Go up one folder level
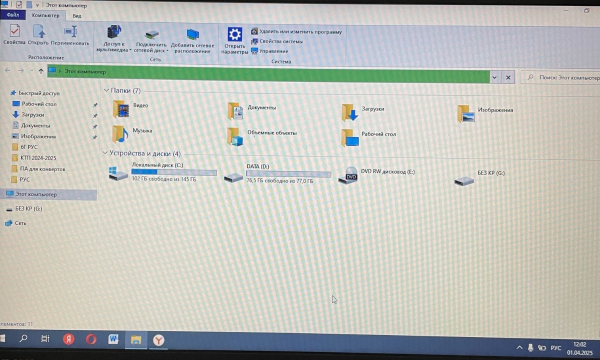 (41, 71)
